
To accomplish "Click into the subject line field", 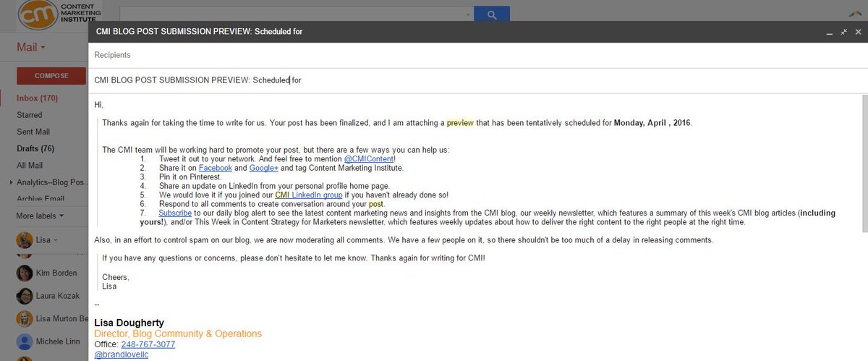I will click(x=477, y=80).
